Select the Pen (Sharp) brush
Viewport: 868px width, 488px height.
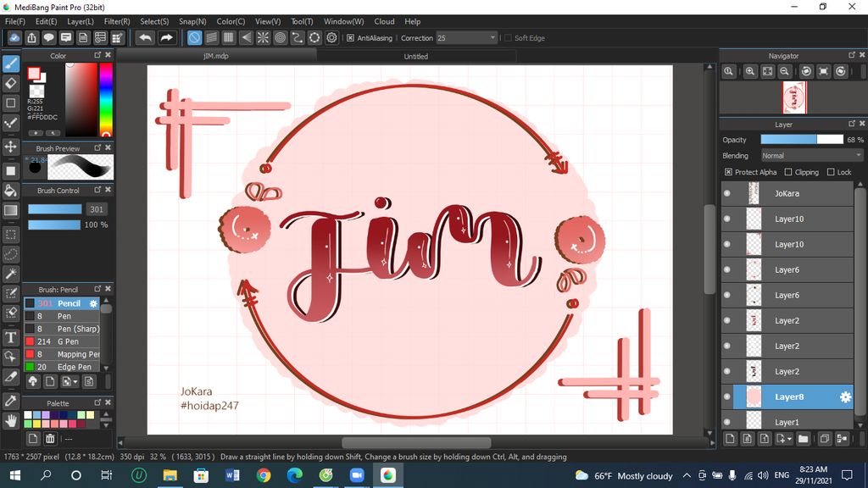click(61, 329)
